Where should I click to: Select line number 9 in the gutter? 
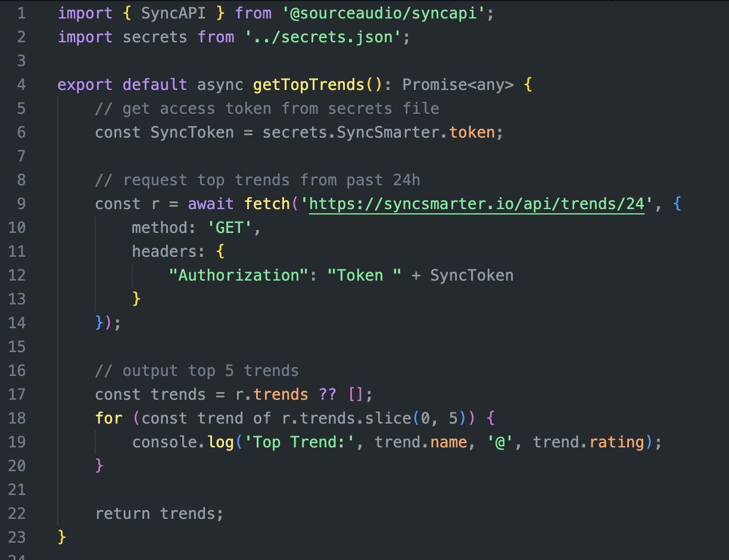pos(21,204)
